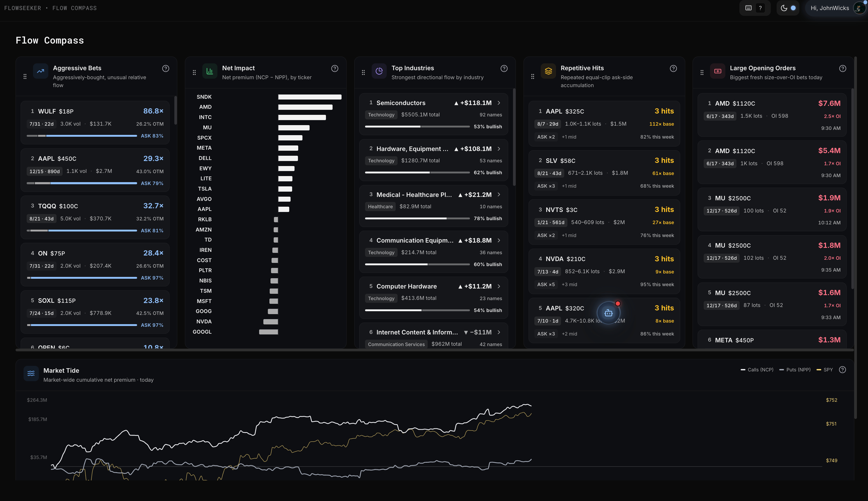The width and height of the screenshot is (868, 501).
Task: Open help for the Net Impact panel
Action: [x=335, y=68]
